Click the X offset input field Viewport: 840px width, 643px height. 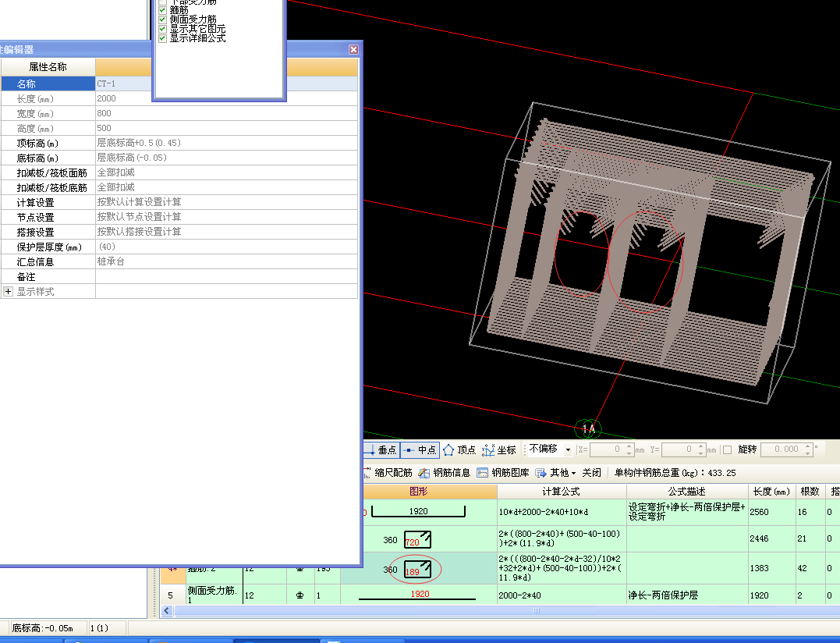(x=608, y=449)
